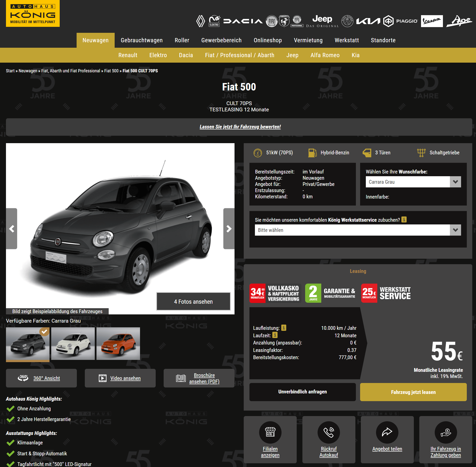476x467 pixels.
Task: Open the 360° Ansicht view
Action: [x=41, y=378]
